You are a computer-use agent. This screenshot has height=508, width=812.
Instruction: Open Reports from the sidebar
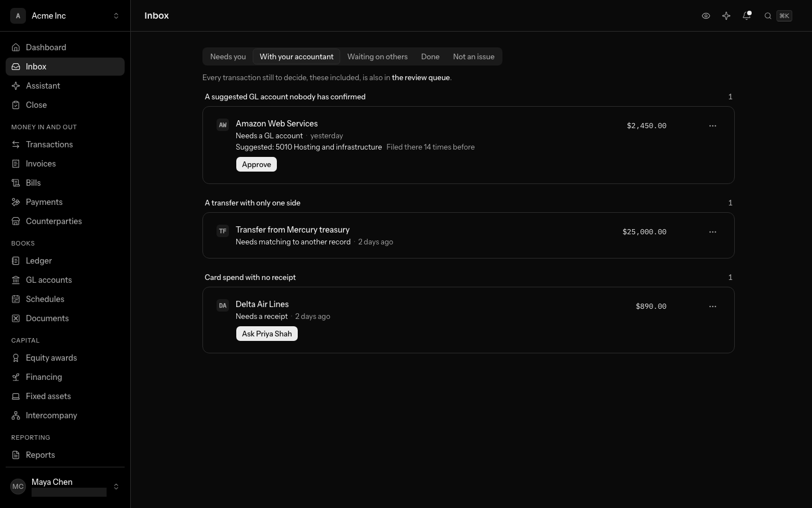click(x=65, y=455)
